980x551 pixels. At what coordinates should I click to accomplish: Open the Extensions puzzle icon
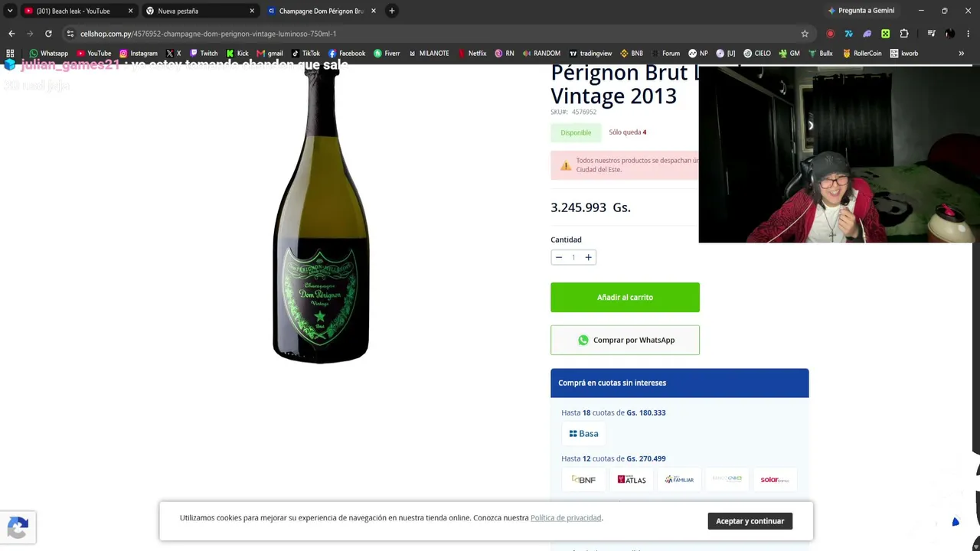[x=904, y=34]
